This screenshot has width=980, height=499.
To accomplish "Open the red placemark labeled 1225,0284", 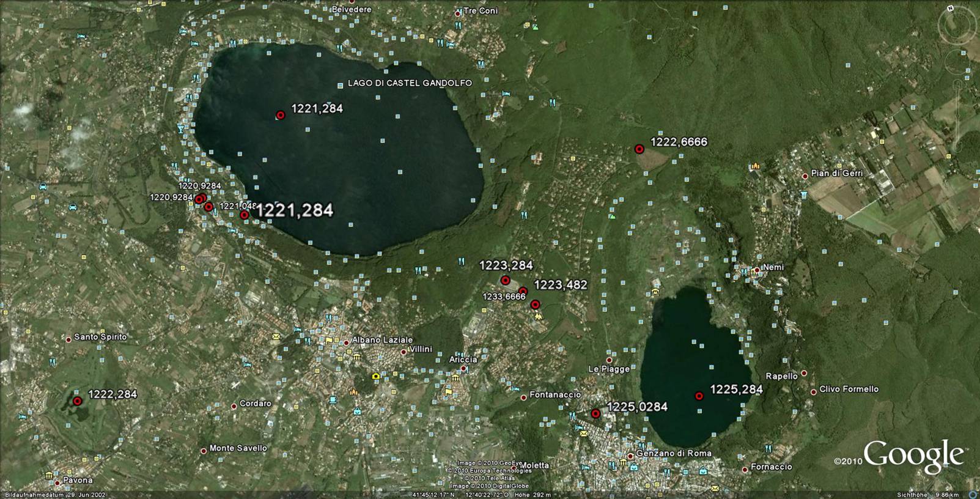I will pos(595,414).
